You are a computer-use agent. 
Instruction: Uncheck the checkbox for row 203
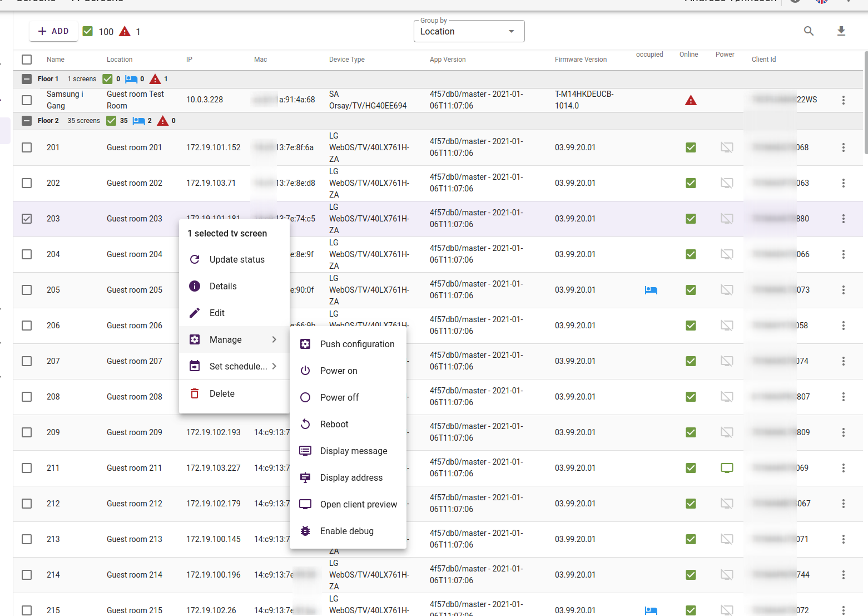point(27,219)
